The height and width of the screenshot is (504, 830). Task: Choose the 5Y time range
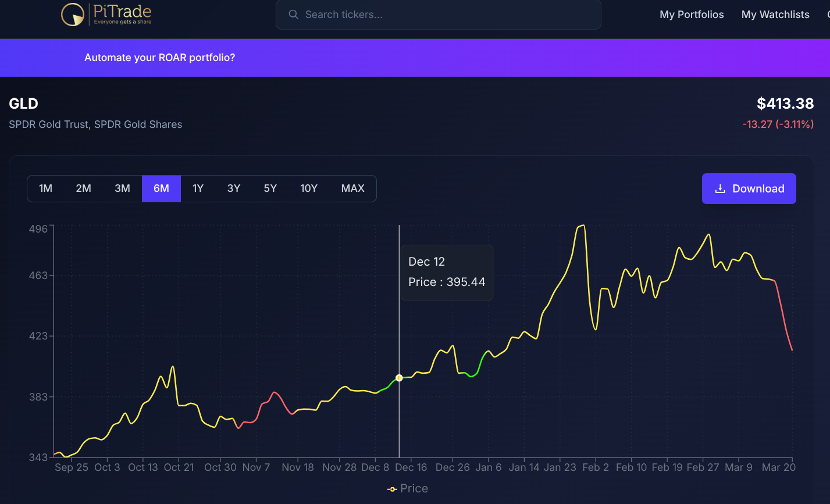(270, 188)
